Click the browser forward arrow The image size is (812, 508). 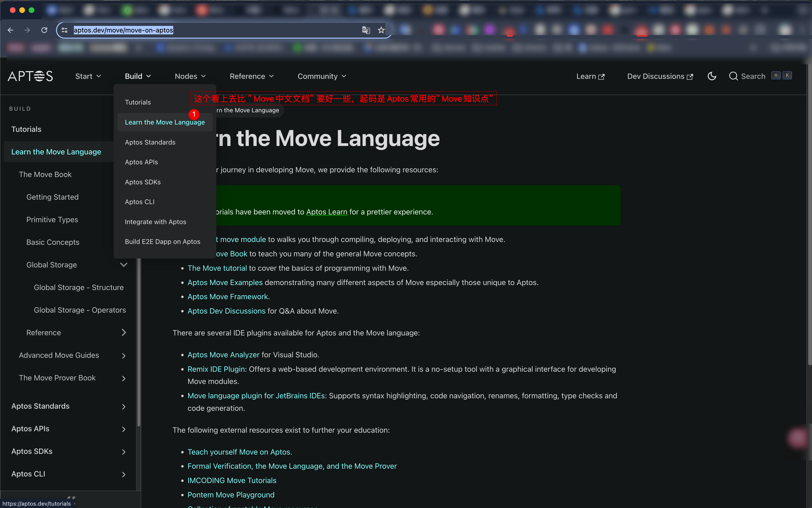click(27, 30)
